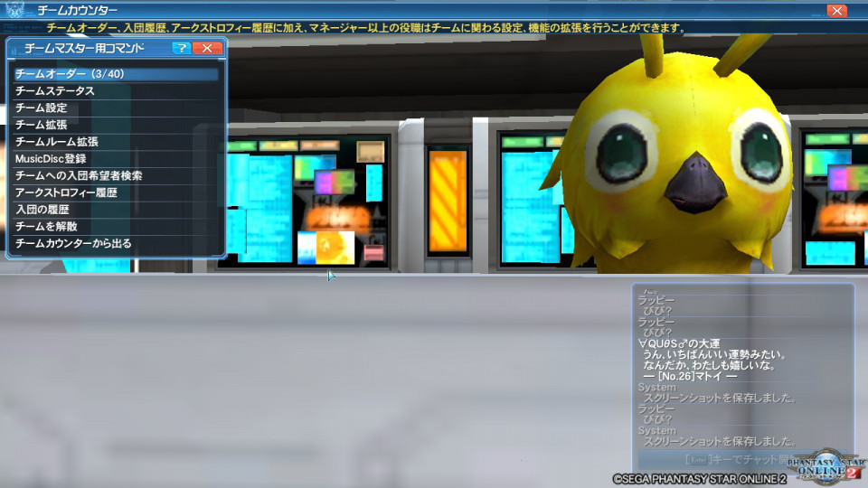Open チーム設定 menu entry
868x488 pixels.
click(x=116, y=108)
